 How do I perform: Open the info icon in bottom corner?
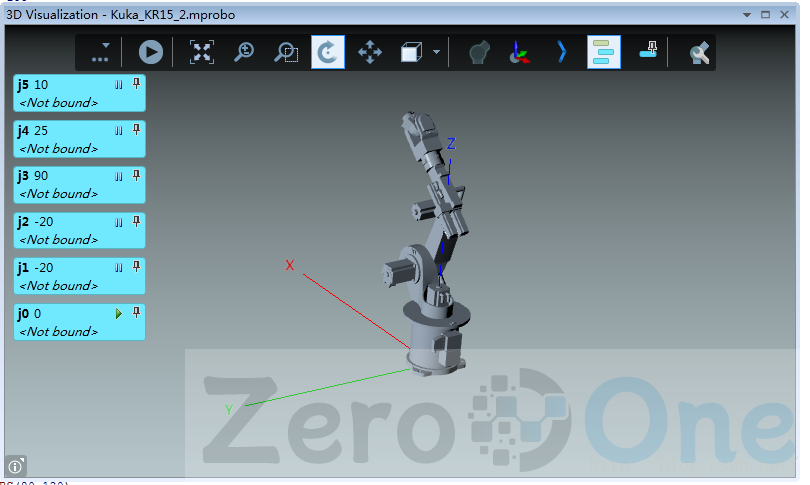point(15,466)
